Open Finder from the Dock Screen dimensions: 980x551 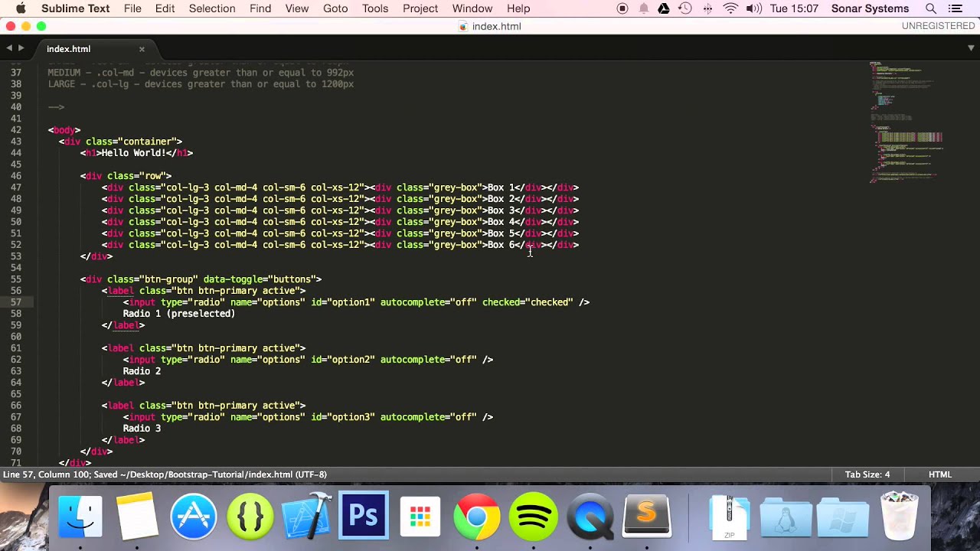coord(80,516)
